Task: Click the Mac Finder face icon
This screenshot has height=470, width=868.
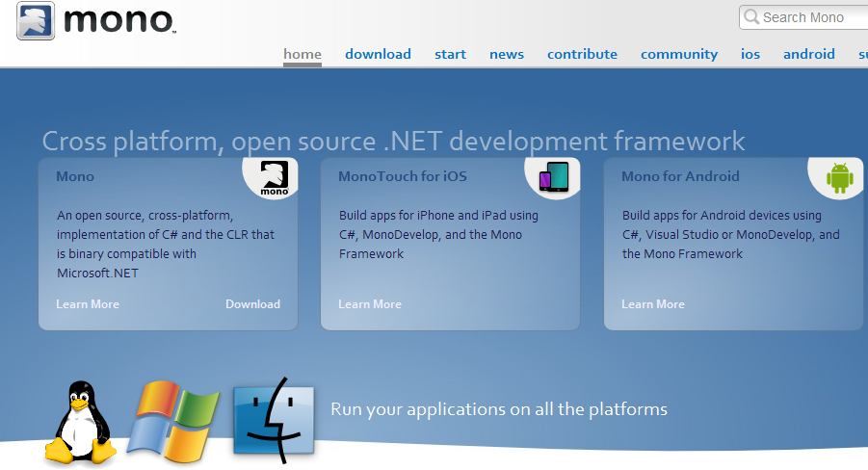Action: [x=274, y=421]
